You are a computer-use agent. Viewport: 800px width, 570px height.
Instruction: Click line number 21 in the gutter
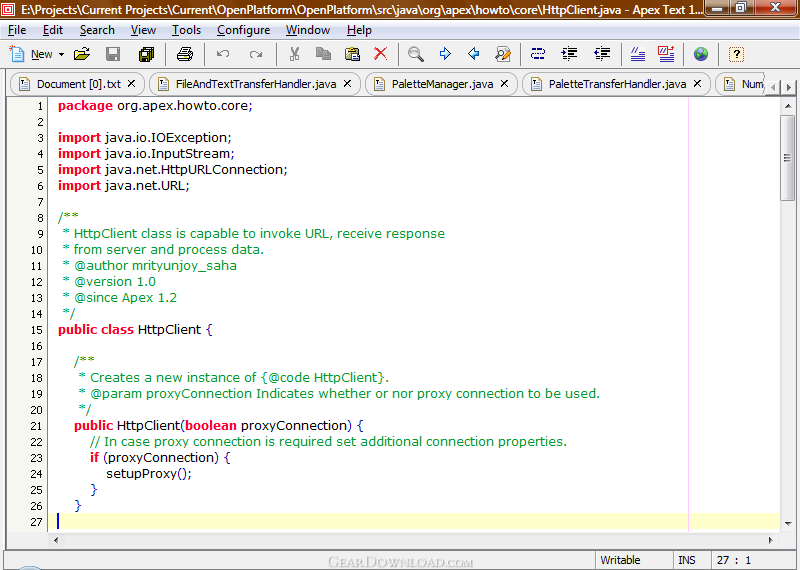click(36, 426)
